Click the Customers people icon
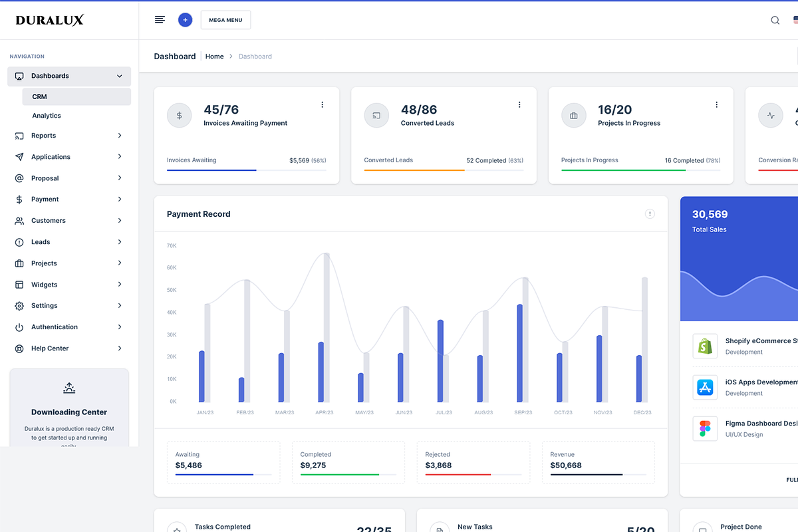Image resolution: width=798 pixels, height=532 pixels. (19, 221)
